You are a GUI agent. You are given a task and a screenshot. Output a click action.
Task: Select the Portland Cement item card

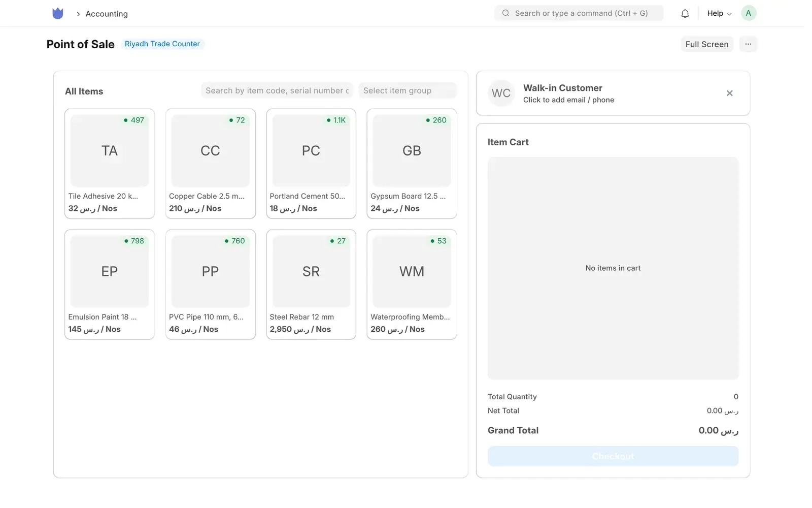(x=311, y=164)
